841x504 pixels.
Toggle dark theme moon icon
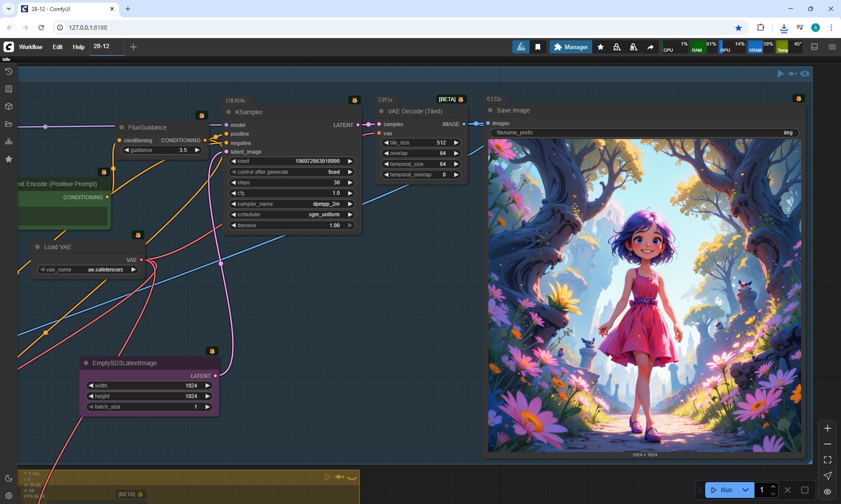click(8, 478)
